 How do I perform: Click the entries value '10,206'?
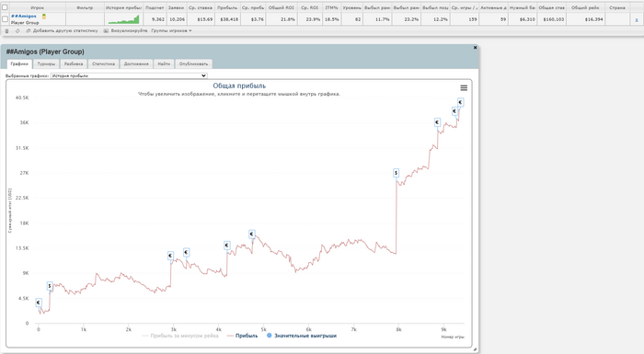[x=177, y=19]
